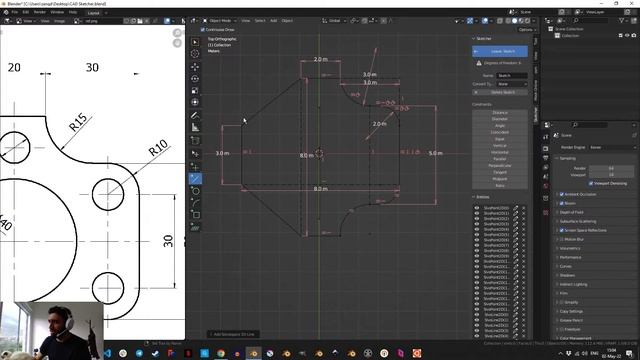Hide the first SlvsPoint2D entity via eye icon

click(476, 208)
